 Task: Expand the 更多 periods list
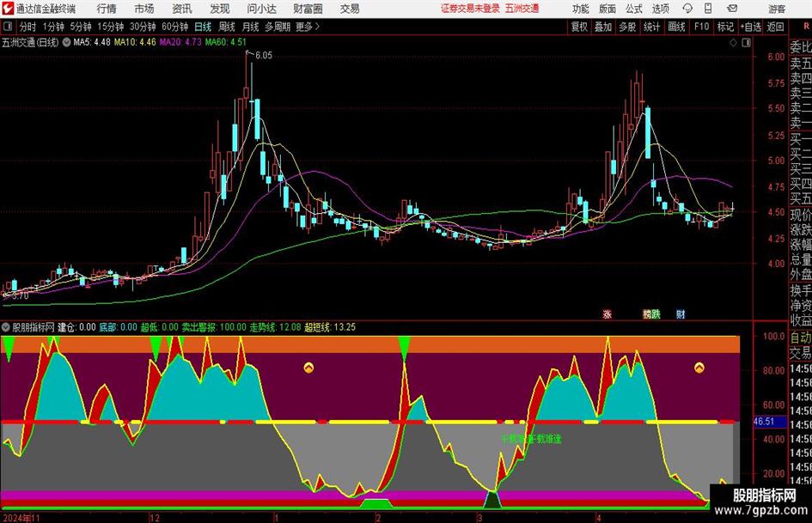click(x=308, y=27)
